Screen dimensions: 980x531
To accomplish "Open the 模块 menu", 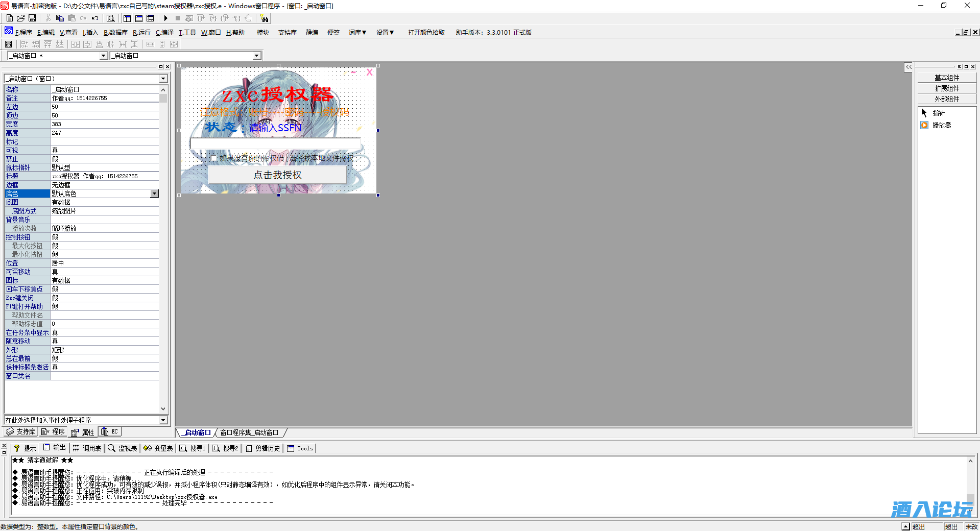I will 262,32.
